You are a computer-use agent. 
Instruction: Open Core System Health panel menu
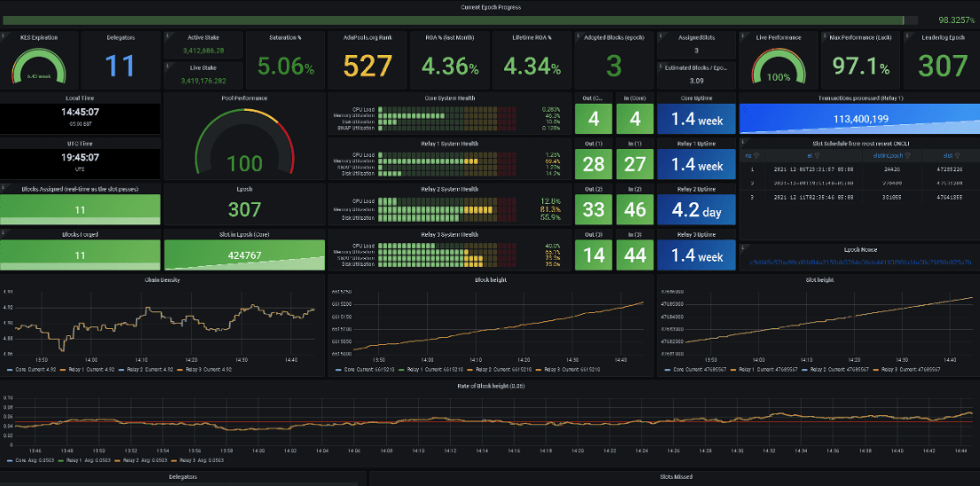pos(449,98)
